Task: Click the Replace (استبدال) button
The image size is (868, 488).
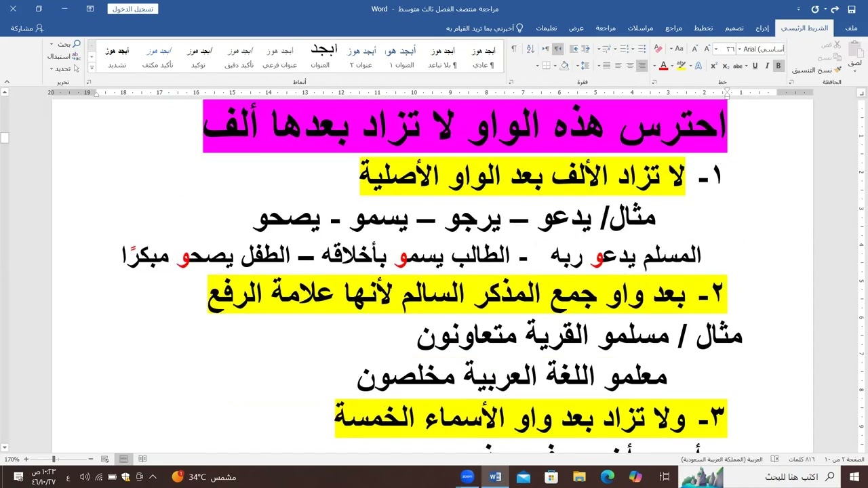Action: click(63, 56)
